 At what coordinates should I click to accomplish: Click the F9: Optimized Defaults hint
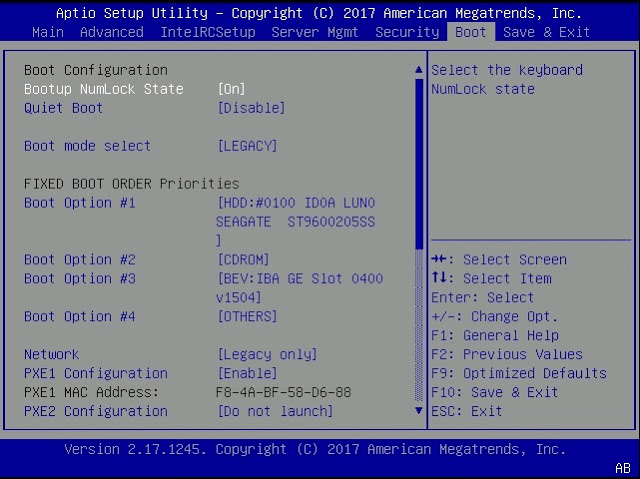click(x=519, y=373)
